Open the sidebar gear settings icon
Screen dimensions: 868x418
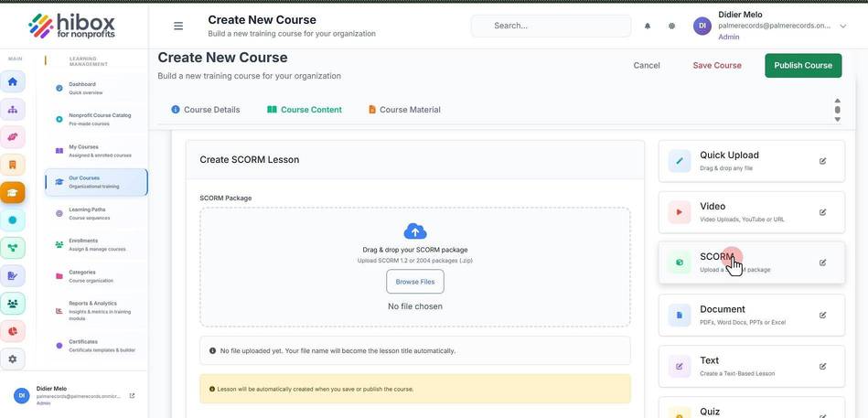click(x=13, y=359)
